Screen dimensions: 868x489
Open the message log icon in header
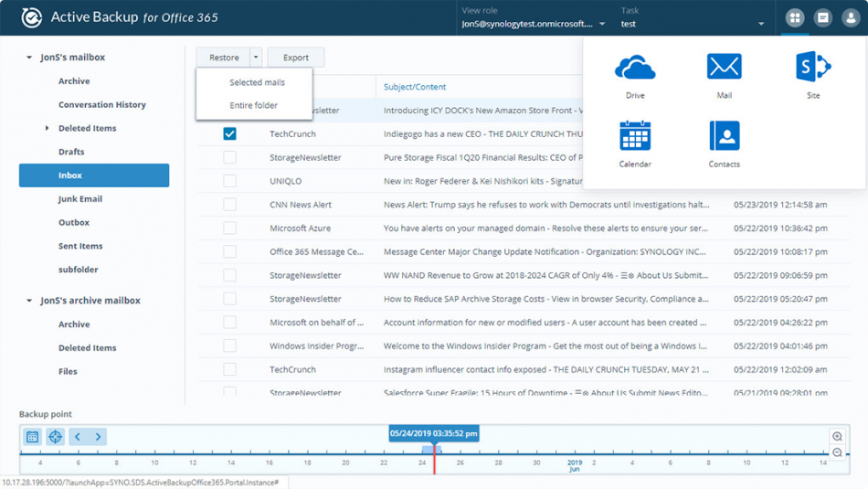coord(823,17)
